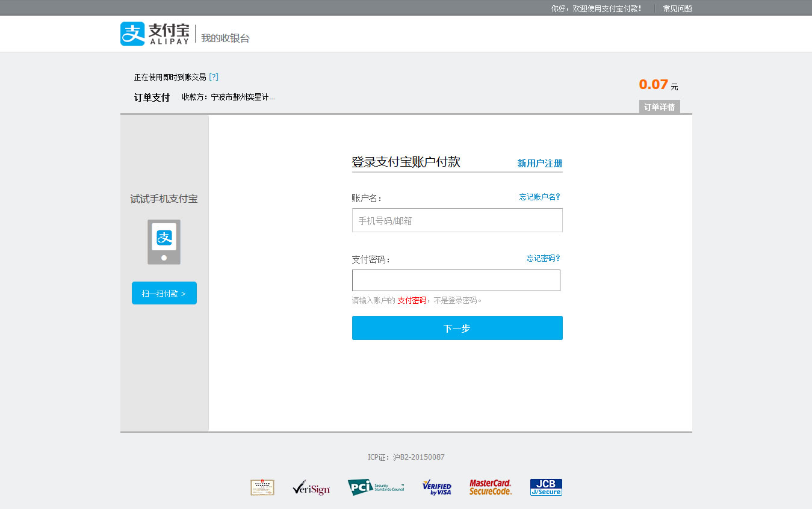Click the 订单支付 label

click(x=152, y=97)
